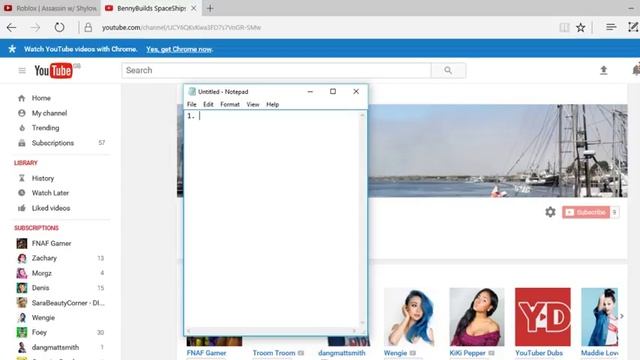
Task: Click the 'Yes, get Chrome now' link
Action: [x=180, y=49]
